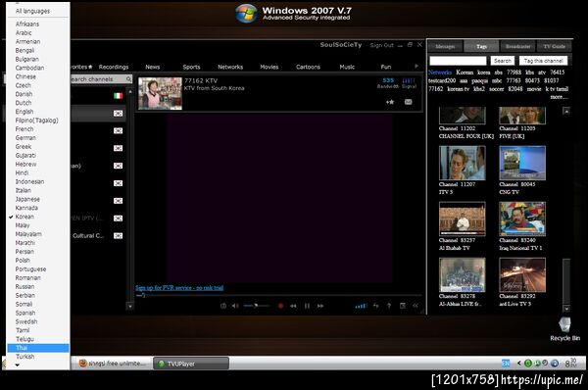588x390 pixels.
Task: Show more categories with right arrow
Action: pos(416,66)
